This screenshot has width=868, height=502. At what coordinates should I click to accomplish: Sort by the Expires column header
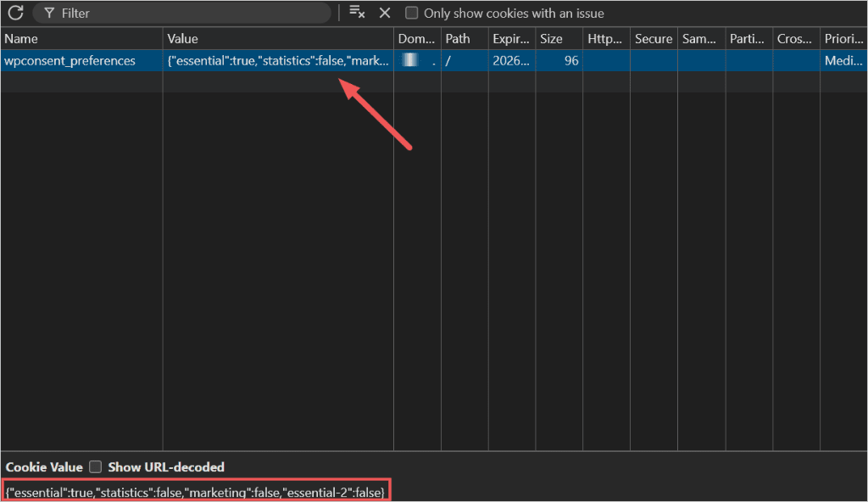pyautogui.click(x=511, y=39)
